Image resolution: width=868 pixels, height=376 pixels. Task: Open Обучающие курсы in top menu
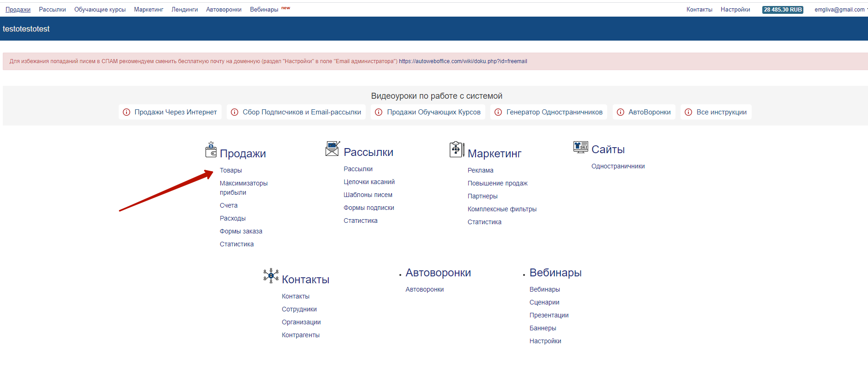[100, 10]
